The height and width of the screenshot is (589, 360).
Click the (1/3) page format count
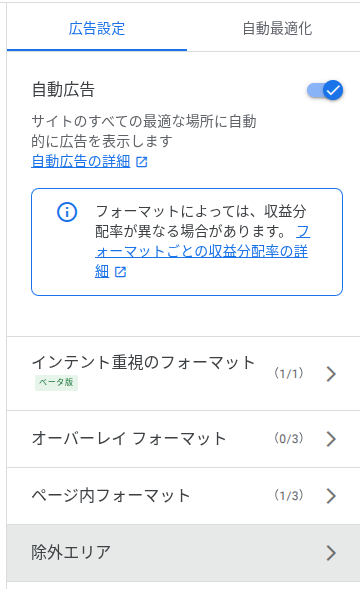point(289,495)
